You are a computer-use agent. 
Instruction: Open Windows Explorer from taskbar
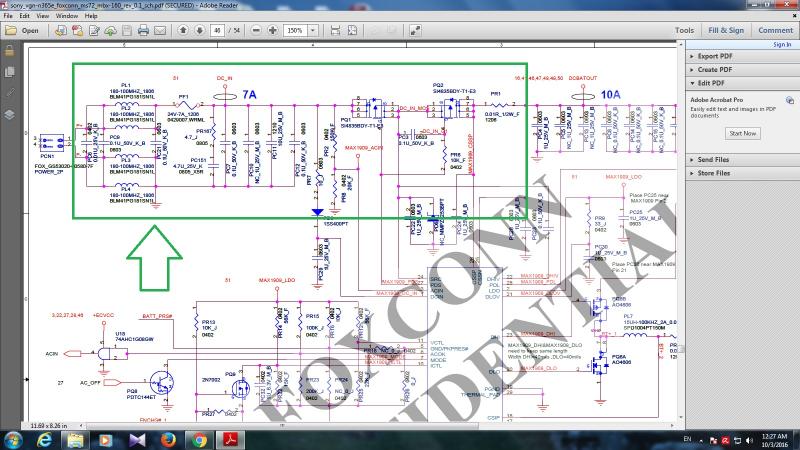point(75,440)
